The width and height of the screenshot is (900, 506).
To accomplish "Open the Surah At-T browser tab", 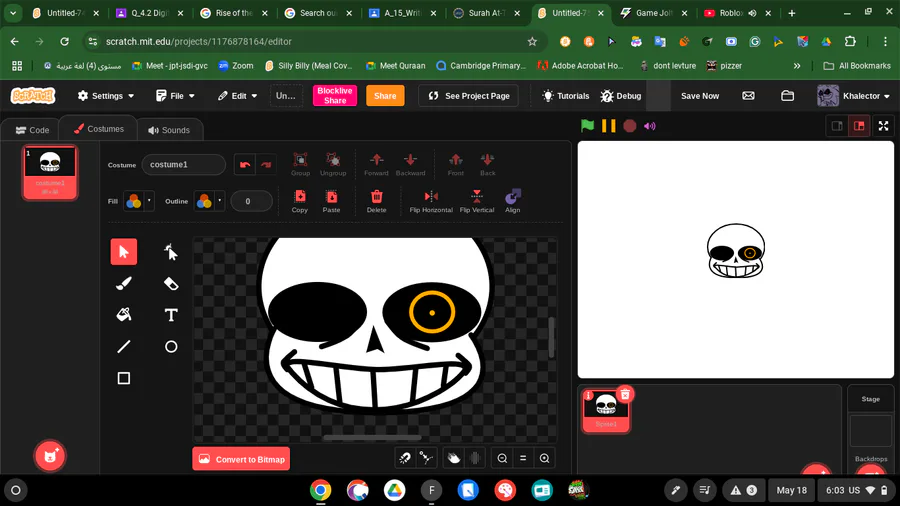I will (x=487, y=13).
